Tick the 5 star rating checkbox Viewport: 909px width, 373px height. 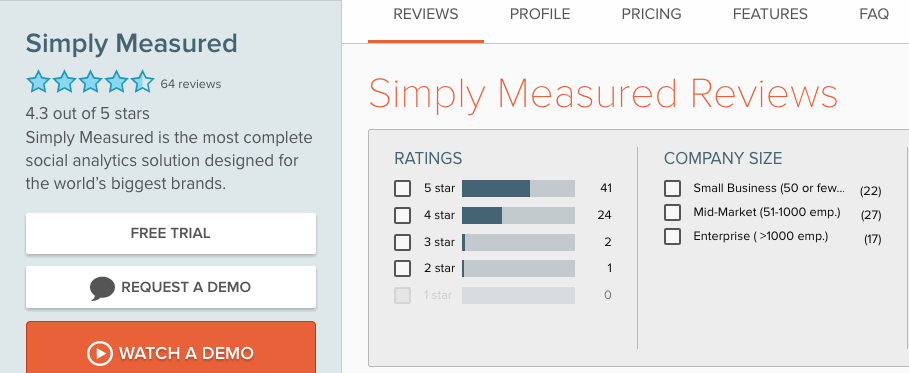402,189
